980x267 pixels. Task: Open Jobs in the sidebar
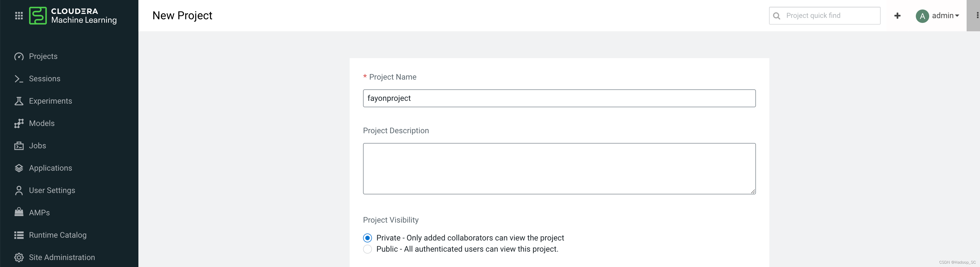click(x=37, y=146)
